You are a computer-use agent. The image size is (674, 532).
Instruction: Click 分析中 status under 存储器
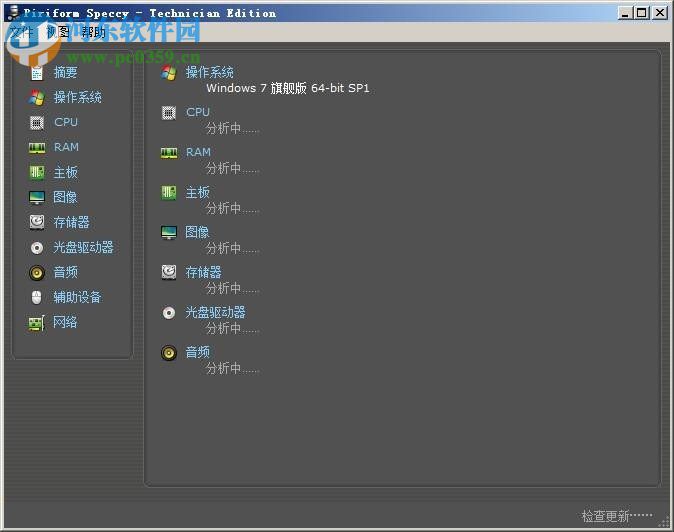[x=232, y=288]
